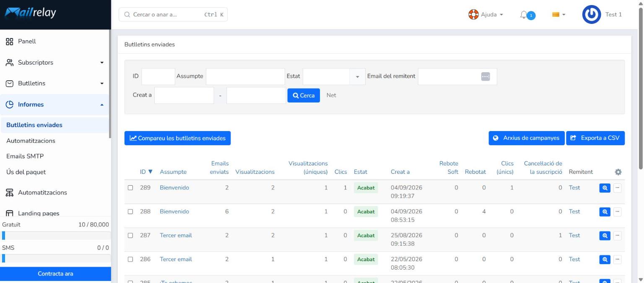Select checkbox for newsletter 286
644x283 pixels.
(130, 259)
